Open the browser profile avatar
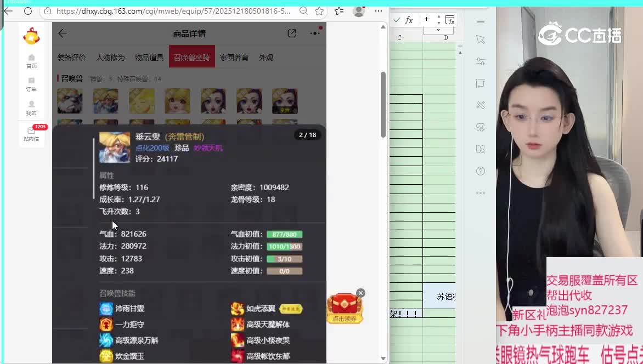This screenshot has width=643, height=364. (359, 11)
